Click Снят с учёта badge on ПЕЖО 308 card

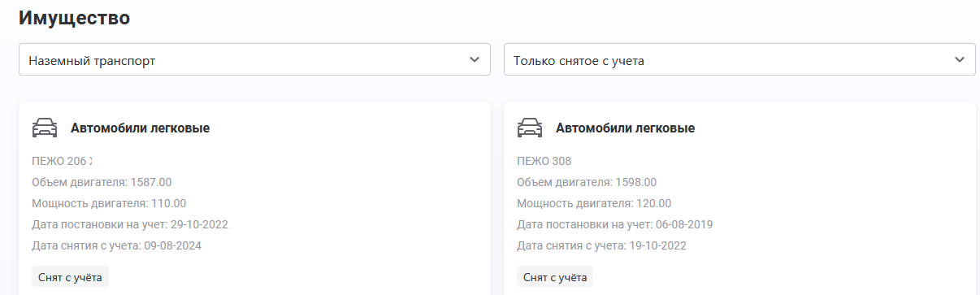tap(556, 277)
